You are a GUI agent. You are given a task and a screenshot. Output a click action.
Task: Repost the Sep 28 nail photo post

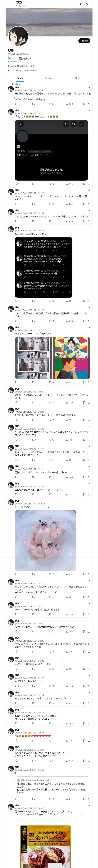click(33, 574)
